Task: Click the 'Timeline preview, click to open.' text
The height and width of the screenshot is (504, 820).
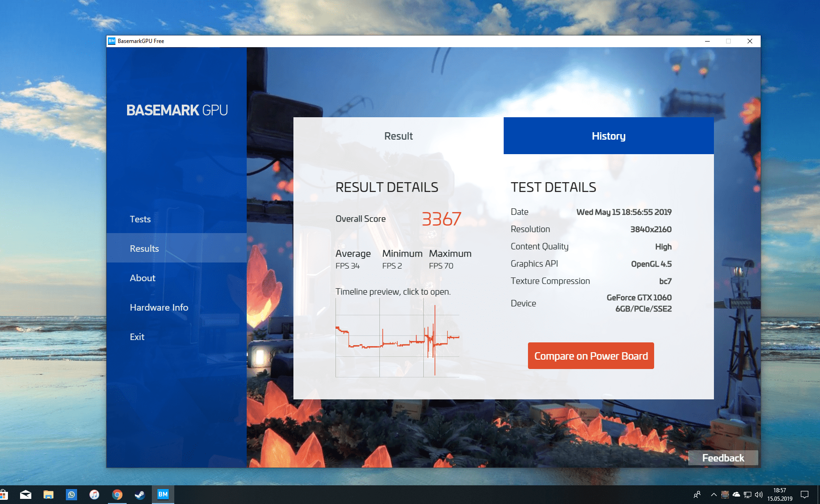Action: (393, 292)
